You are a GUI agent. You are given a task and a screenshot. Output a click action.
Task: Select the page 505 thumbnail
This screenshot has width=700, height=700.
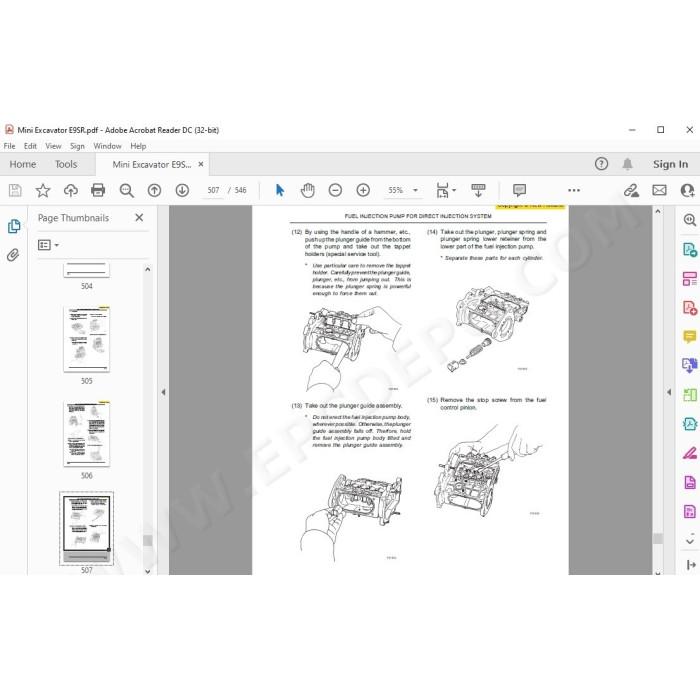[87, 339]
